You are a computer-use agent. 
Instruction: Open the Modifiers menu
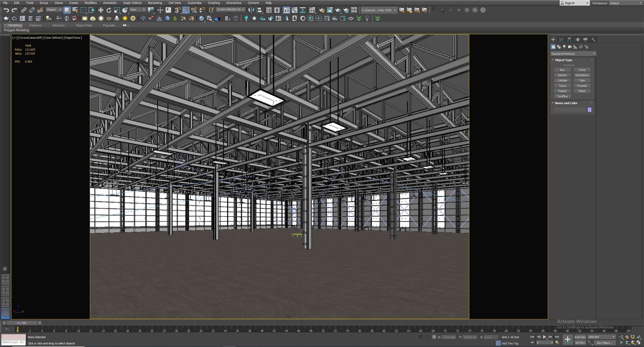tap(91, 3)
